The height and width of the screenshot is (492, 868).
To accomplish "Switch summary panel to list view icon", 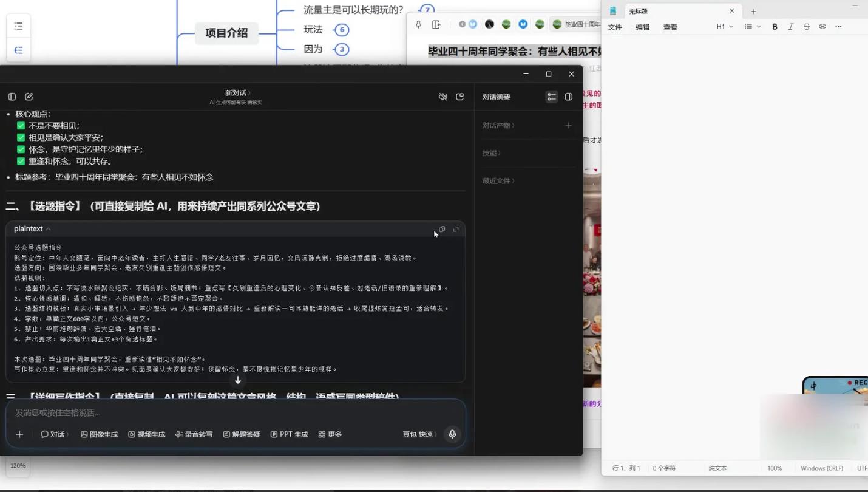I will (x=551, y=97).
